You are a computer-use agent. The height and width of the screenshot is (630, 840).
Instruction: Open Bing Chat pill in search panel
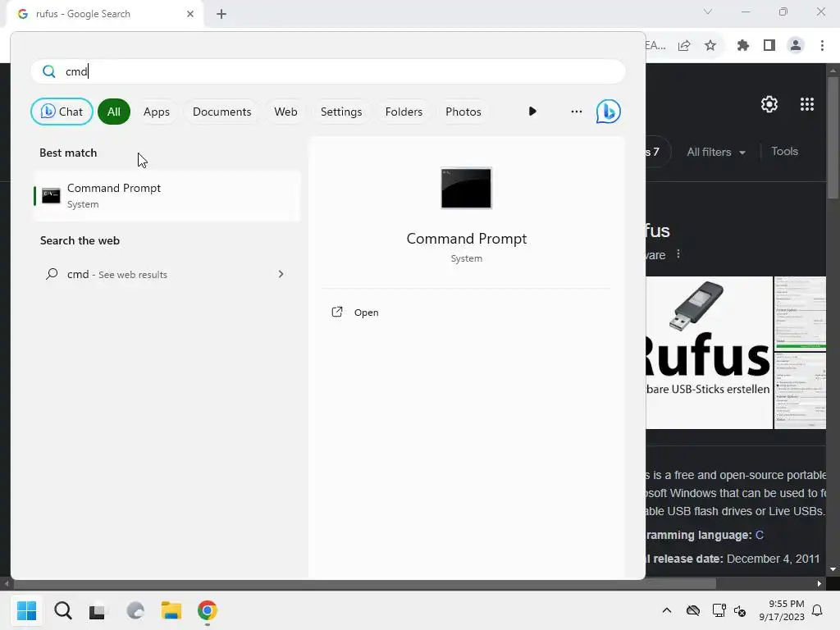(x=62, y=112)
